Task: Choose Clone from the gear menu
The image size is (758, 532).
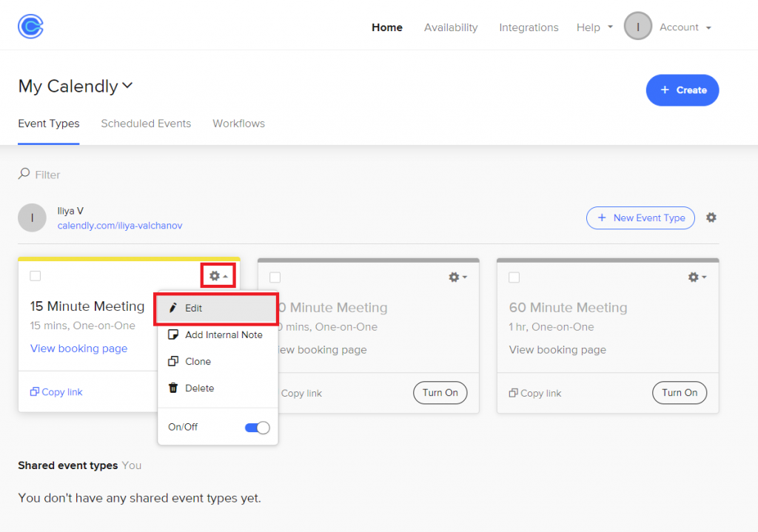Action: 215,361
